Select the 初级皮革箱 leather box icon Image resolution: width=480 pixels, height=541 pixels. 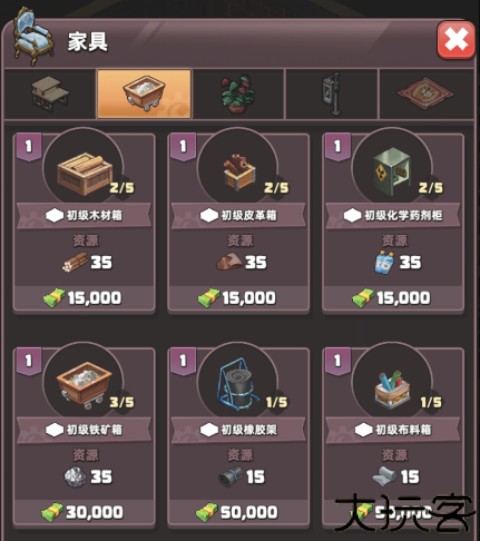[x=239, y=172]
